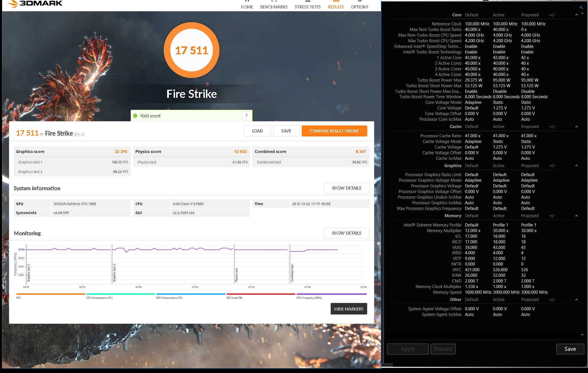Click Proposed Core Voltage 1.275 V
588x373 pixels.
point(528,108)
